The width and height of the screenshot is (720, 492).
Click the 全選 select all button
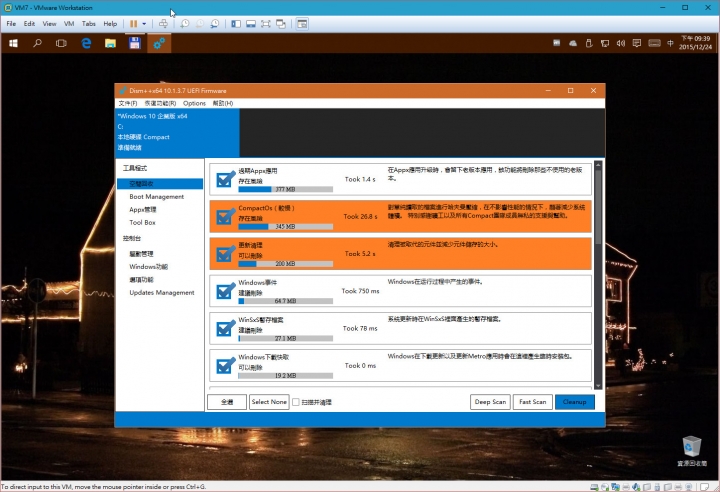[227, 402]
